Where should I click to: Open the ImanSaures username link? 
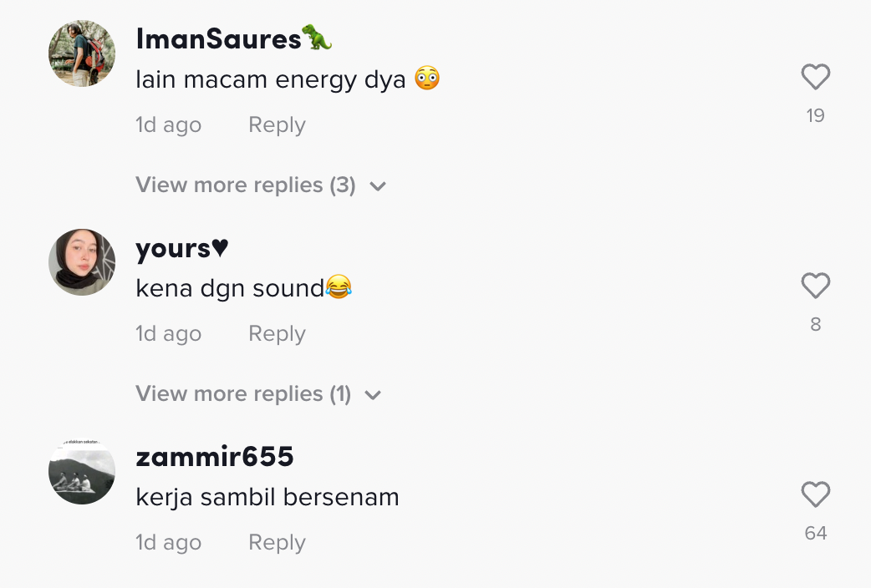218,38
